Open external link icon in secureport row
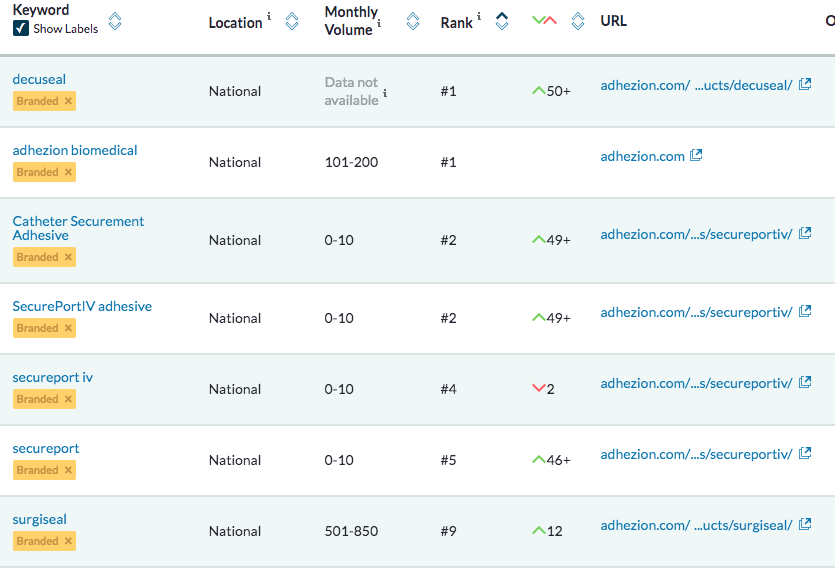Image resolution: width=835 pixels, height=572 pixels. click(804, 454)
